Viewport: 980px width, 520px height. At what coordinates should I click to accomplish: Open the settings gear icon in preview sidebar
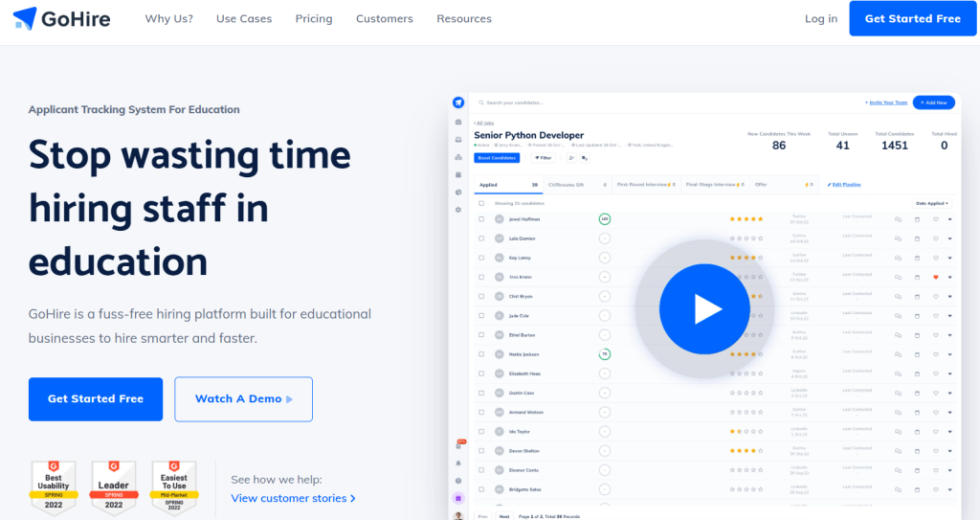pos(458,210)
